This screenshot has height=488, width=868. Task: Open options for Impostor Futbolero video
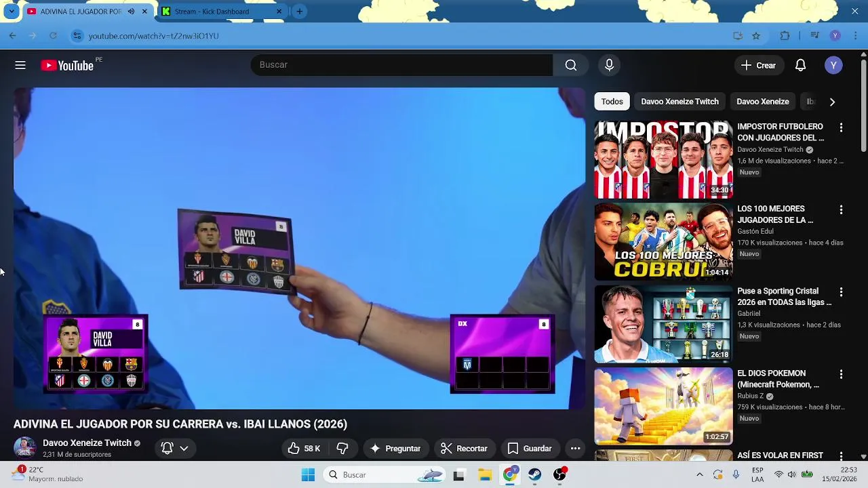(x=841, y=127)
